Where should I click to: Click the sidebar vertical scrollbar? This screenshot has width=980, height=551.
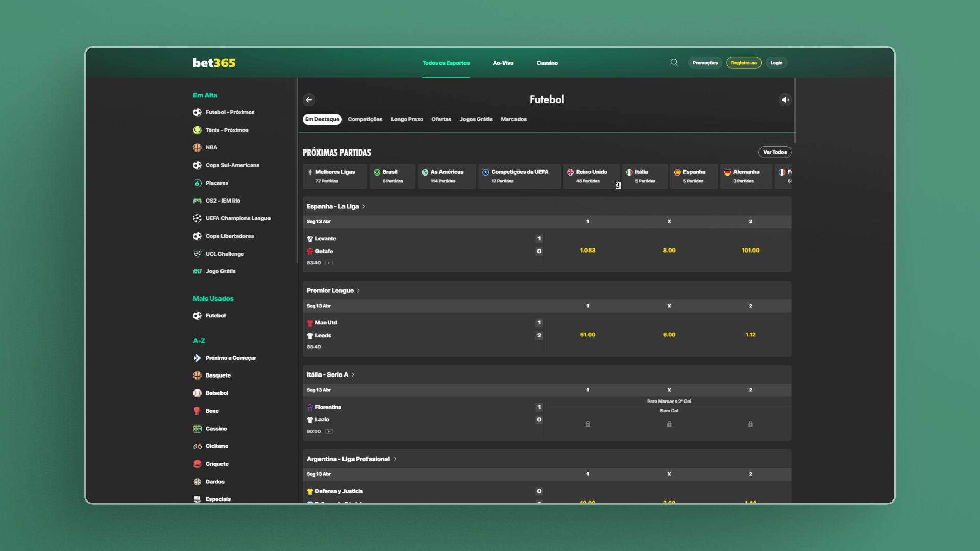(x=297, y=170)
